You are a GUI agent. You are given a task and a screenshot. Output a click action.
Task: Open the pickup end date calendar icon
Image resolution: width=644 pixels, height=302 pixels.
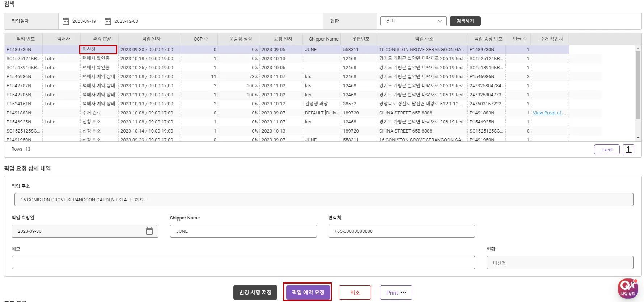point(108,21)
